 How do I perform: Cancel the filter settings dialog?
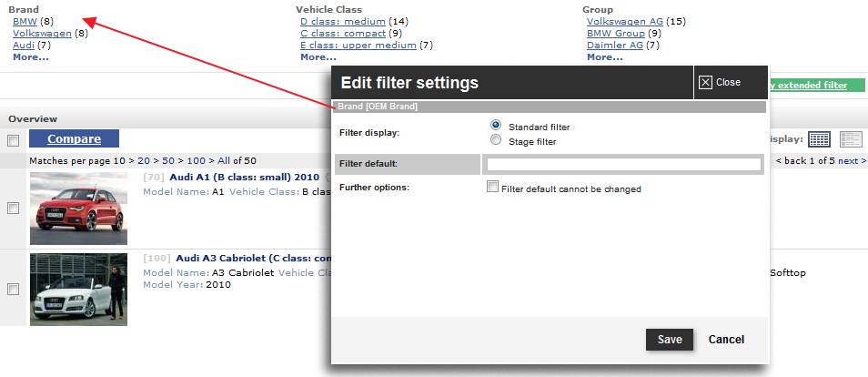(726, 340)
